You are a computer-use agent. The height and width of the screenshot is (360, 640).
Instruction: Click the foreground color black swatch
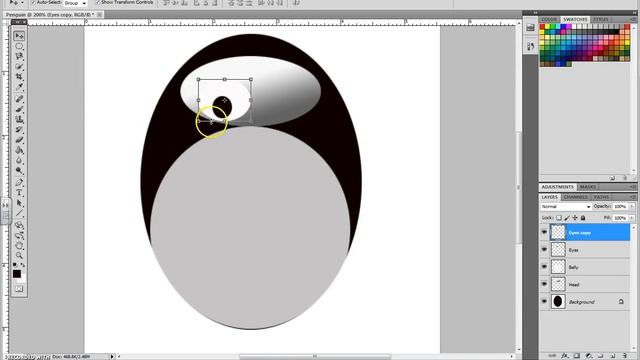[17, 273]
